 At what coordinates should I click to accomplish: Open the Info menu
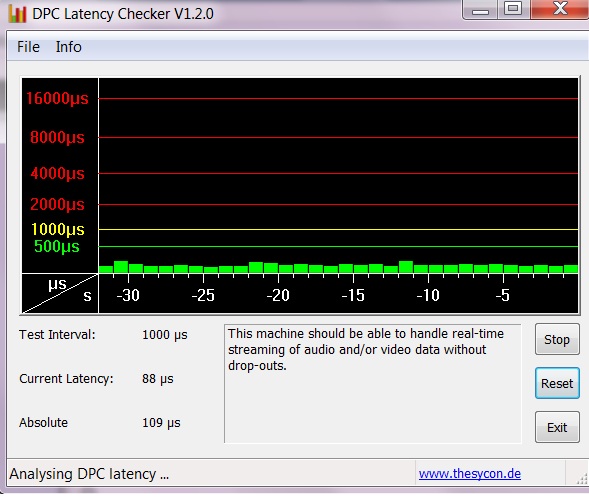point(68,47)
